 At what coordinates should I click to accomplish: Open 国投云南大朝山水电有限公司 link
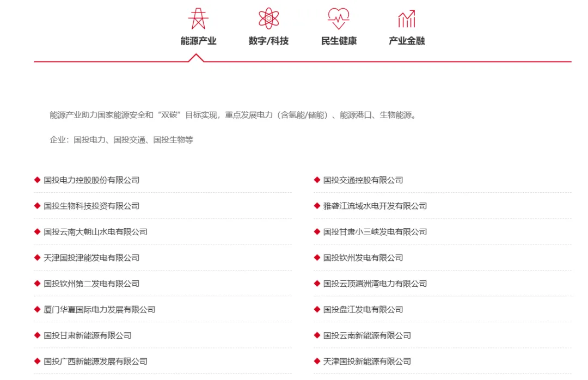pyautogui.click(x=96, y=232)
